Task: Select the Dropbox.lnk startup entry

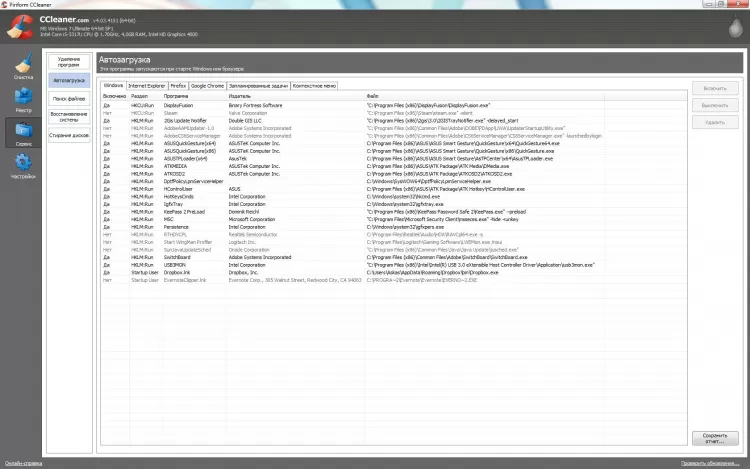Action: click(394, 273)
